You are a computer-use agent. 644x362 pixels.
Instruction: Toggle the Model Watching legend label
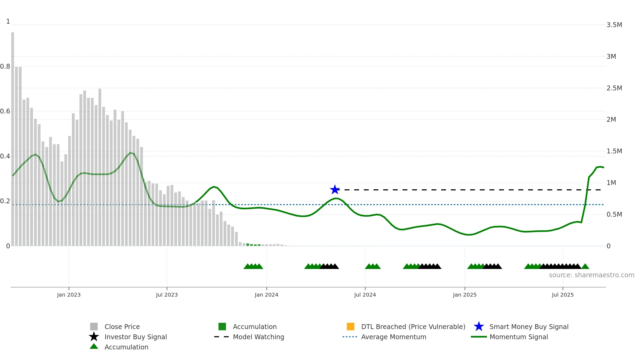[x=258, y=337]
